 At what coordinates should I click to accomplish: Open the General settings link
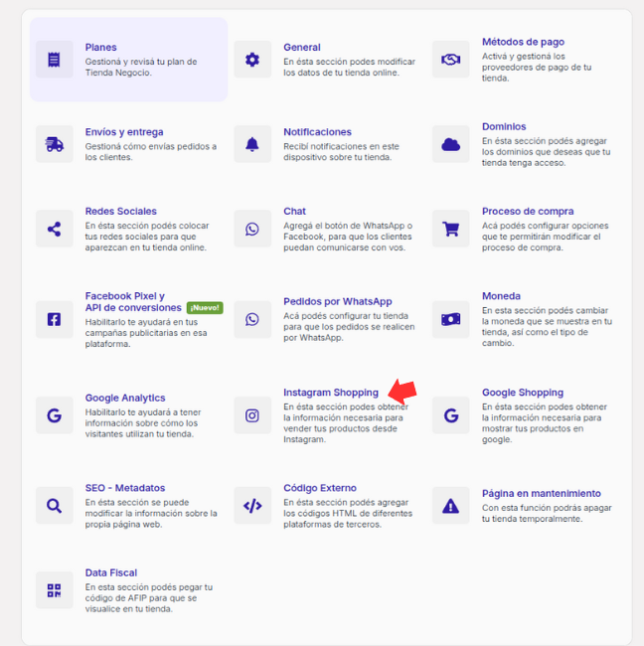(x=301, y=48)
